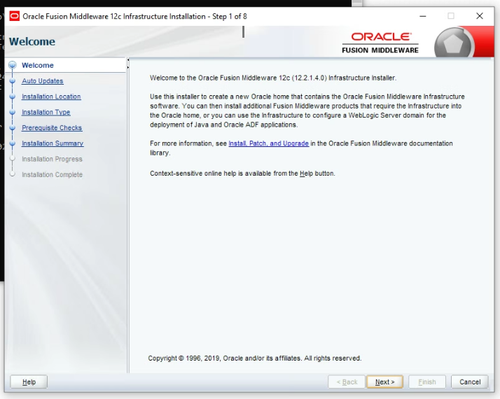
Task: Click the sidebar splitter collapse arrows
Action: click(x=128, y=64)
